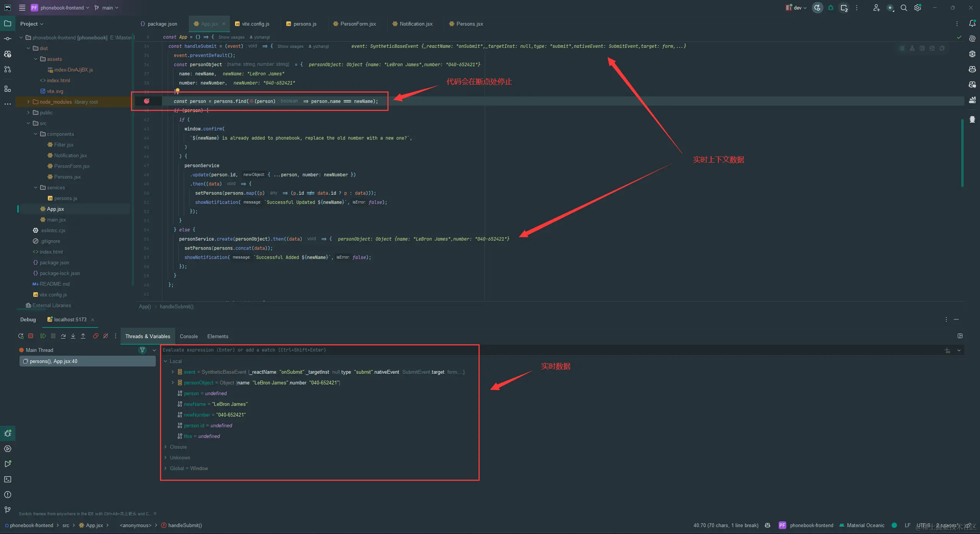
Task: Step into the function call
Action: click(73, 336)
